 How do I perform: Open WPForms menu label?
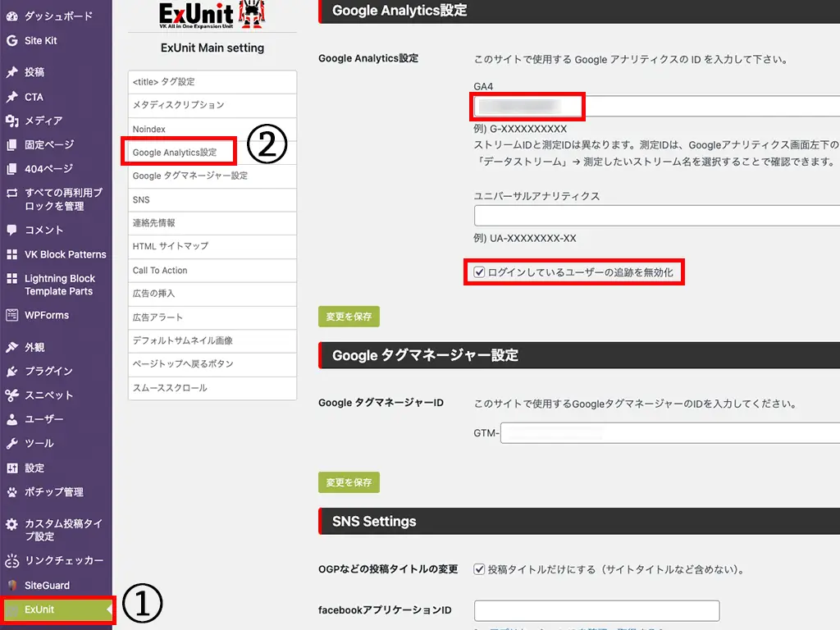[x=47, y=315]
